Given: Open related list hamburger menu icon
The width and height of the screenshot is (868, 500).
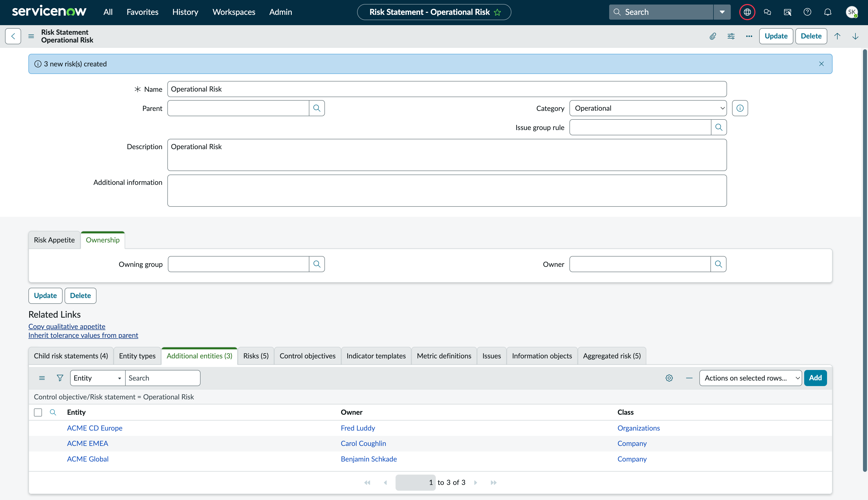Looking at the screenshot, I should (42, 378).
